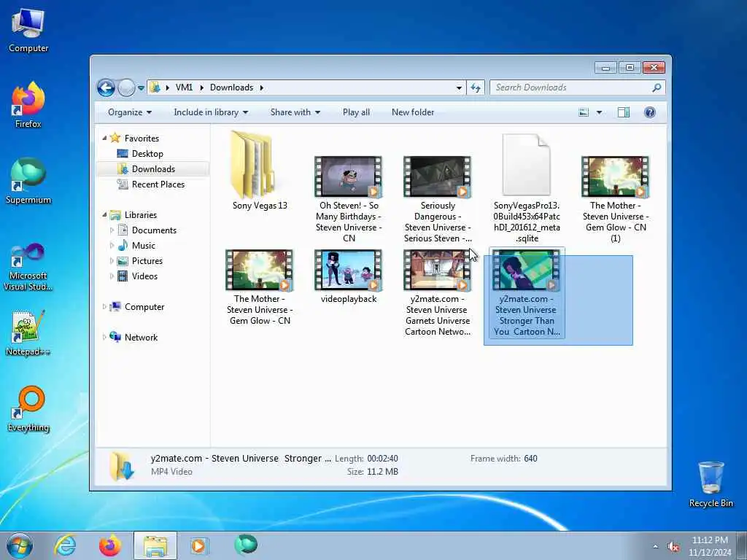Select Downloads in the navigation pane
The width and height of the screenshot is (747, 560).
click(x=153, y=169)
